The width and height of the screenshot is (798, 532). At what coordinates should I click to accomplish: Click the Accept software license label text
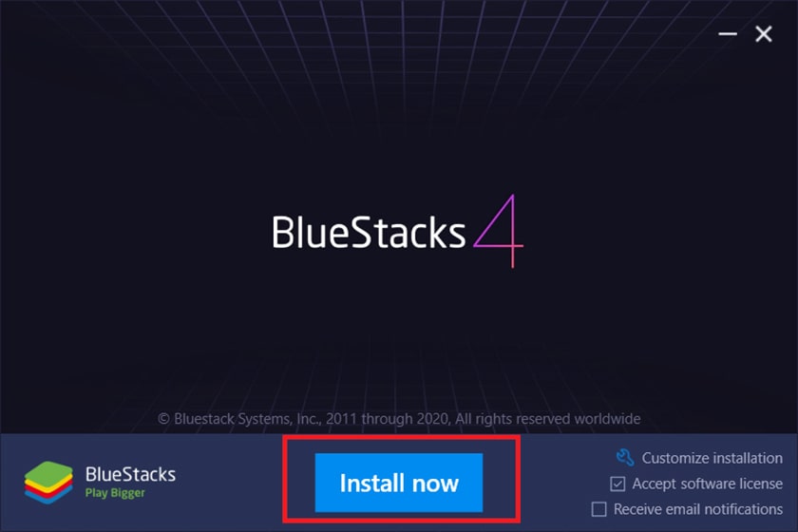pos(708,484)
